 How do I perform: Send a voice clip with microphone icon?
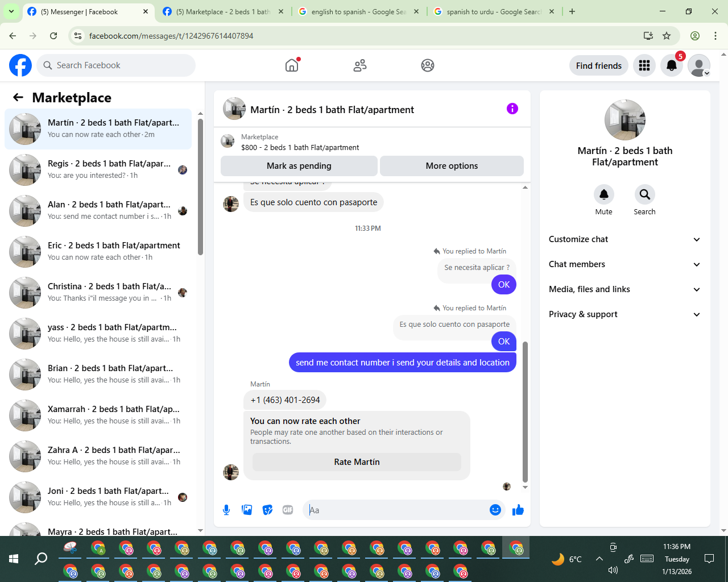[226, 510]
